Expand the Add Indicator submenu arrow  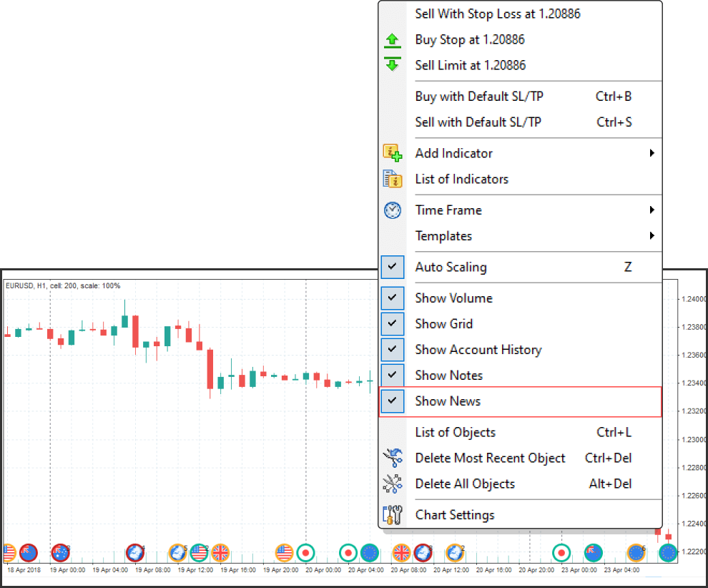click(652, 153)
